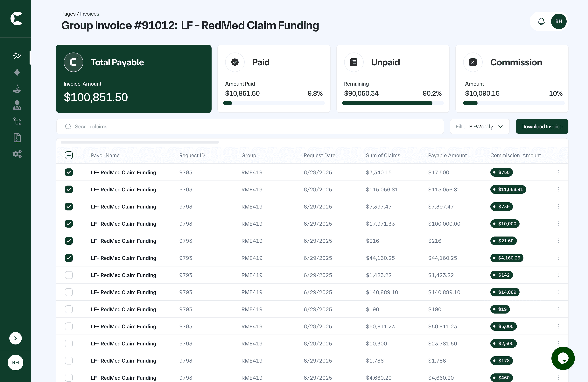Open the hand with coins funding icon
Image resolution: width=588 pixels, height=382 pixels.
[x=17, y=89]
